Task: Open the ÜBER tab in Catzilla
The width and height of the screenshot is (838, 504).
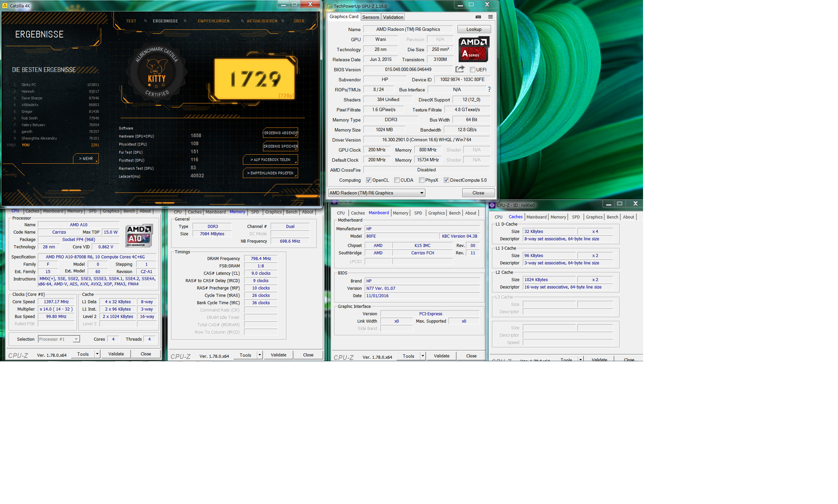Action: (x=299, y=21)
